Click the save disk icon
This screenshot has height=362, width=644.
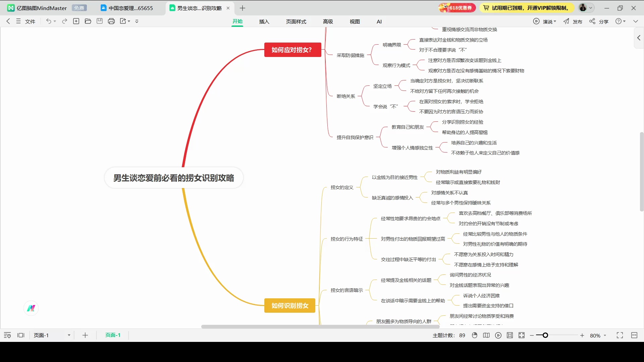(100, 21)
